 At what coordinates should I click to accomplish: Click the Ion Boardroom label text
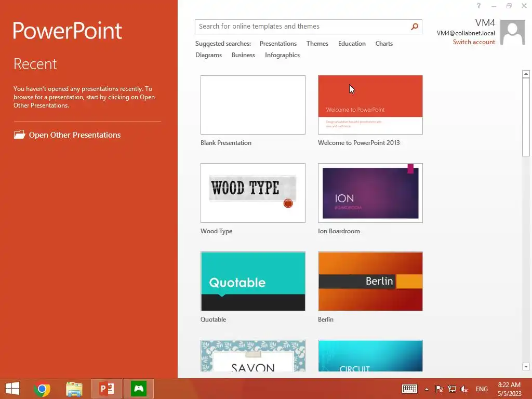point(339,231)
